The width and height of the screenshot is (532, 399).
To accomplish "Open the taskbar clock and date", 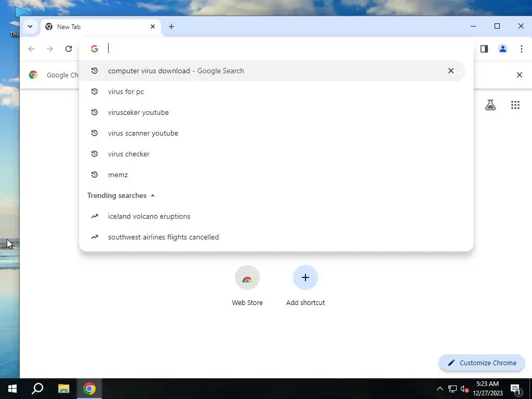I will (487, 389).
